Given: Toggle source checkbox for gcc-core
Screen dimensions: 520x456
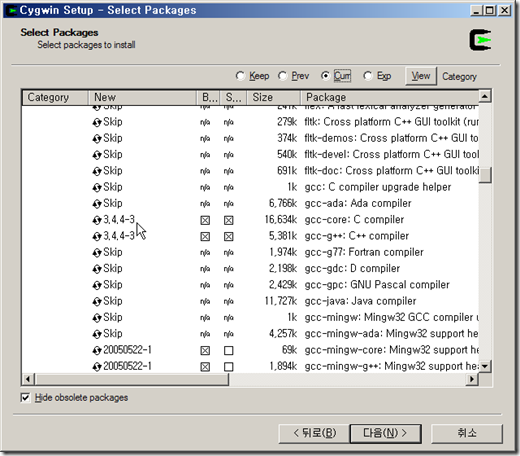Looking at the screenshot, I should [229, 220].
